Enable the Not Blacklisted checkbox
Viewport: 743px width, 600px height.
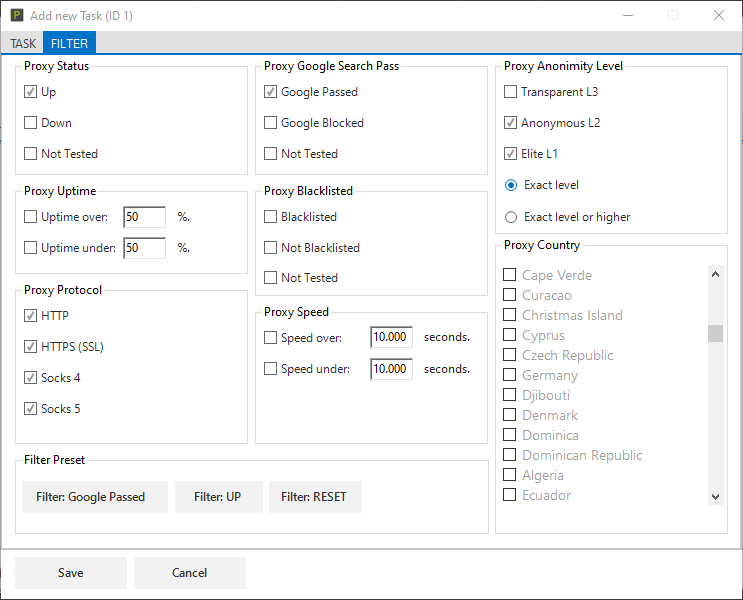[271, 248]
